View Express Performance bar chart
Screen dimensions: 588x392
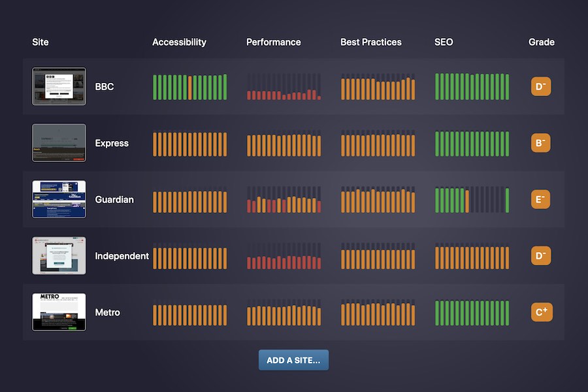coord(284,143)
